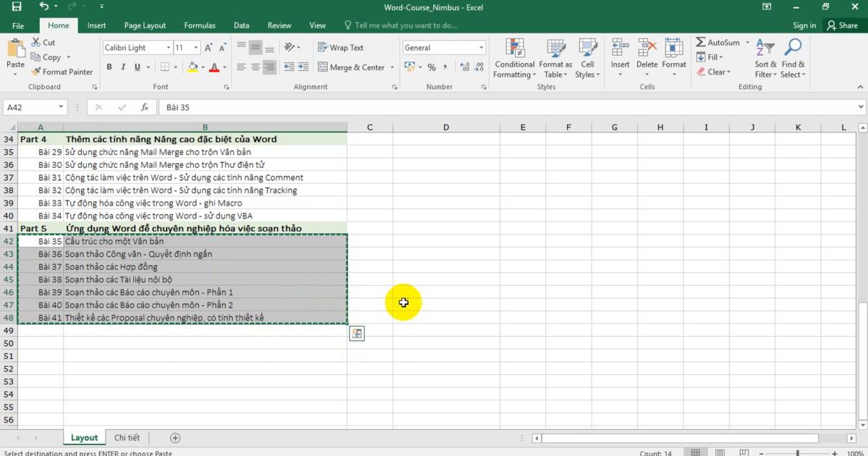Click the Increase Decimal icon

click(x=465, y=65)
